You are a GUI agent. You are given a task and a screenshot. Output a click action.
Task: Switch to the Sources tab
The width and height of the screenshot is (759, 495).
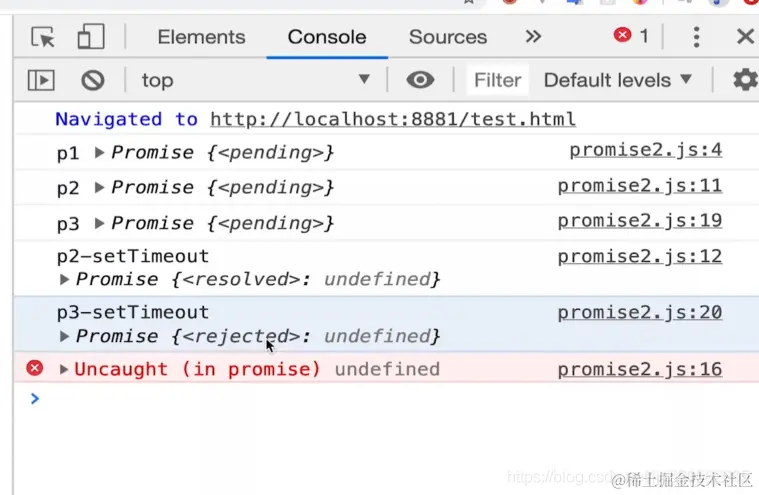(447, 37)
